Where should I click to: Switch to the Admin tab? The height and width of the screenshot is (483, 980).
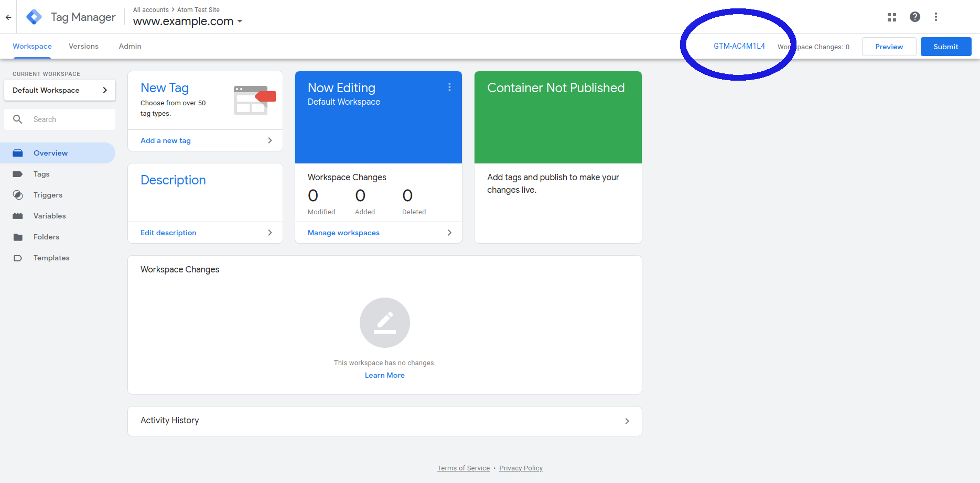[130, 46]
